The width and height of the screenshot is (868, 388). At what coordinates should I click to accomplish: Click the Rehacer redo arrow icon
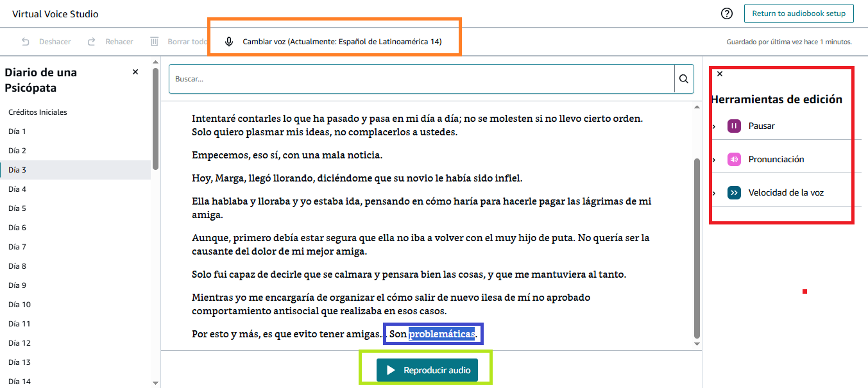(x=92, y=42)
